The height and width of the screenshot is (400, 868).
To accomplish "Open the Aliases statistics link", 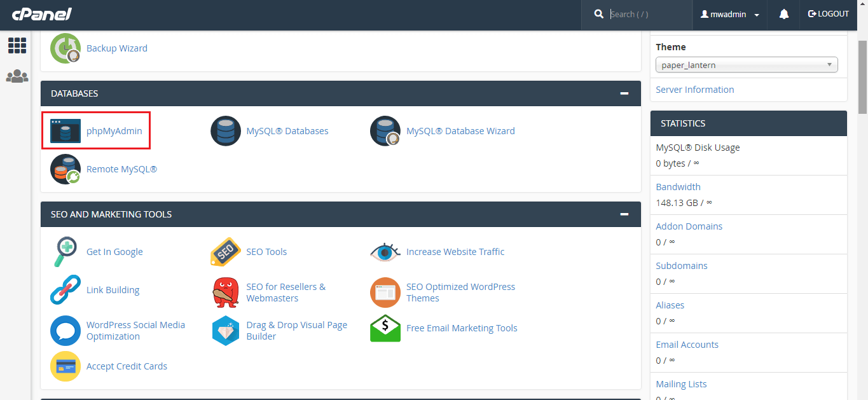I will point(670,305).
